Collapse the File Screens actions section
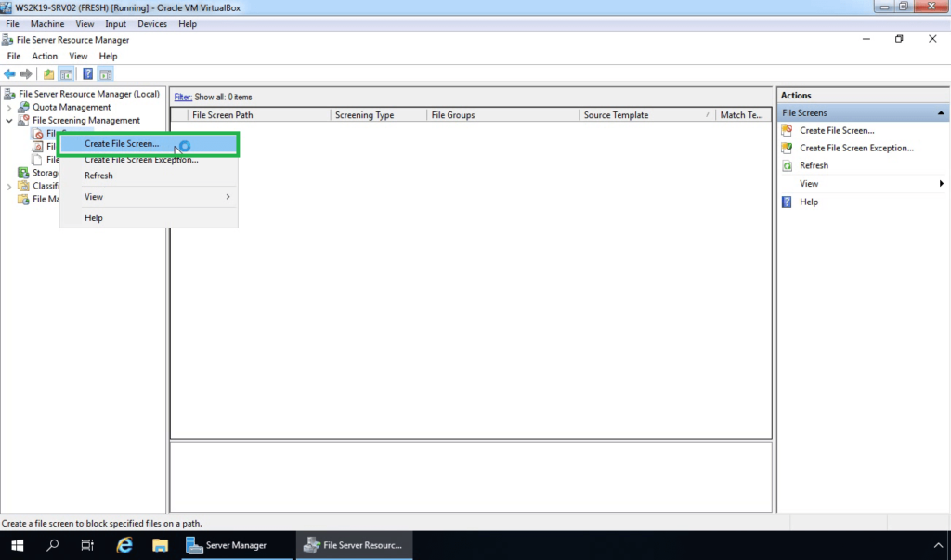 tap(941, 113)
